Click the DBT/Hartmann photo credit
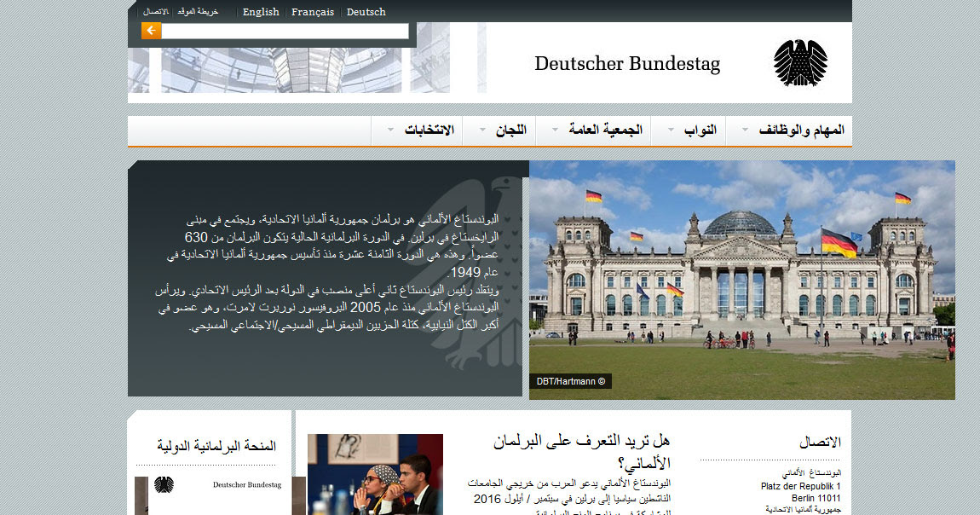Screen dimensions: 980x515 pyautogui.click(x=571, y=381)
